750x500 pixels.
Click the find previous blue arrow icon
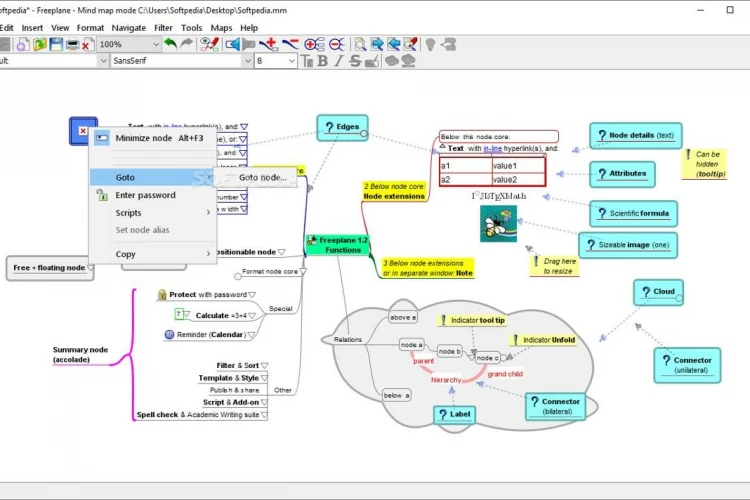(x=394, y=44)
